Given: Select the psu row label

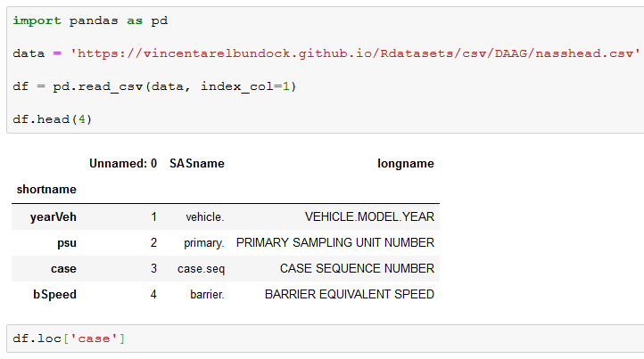Looking at the screenshot, I should coord(65,242).
